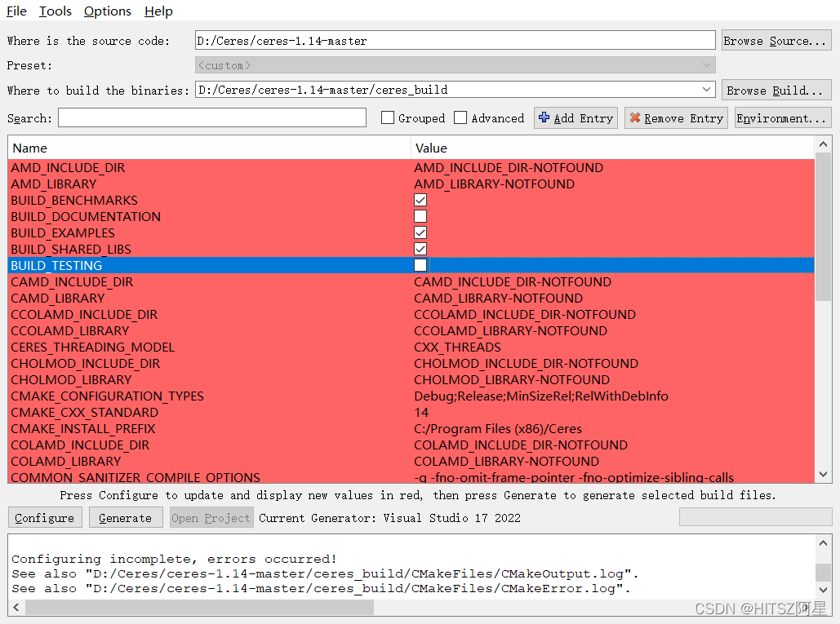Select the BUILD_TESTING row name
This screenshot has width=840, height=624.
click(x=56, y=265)
